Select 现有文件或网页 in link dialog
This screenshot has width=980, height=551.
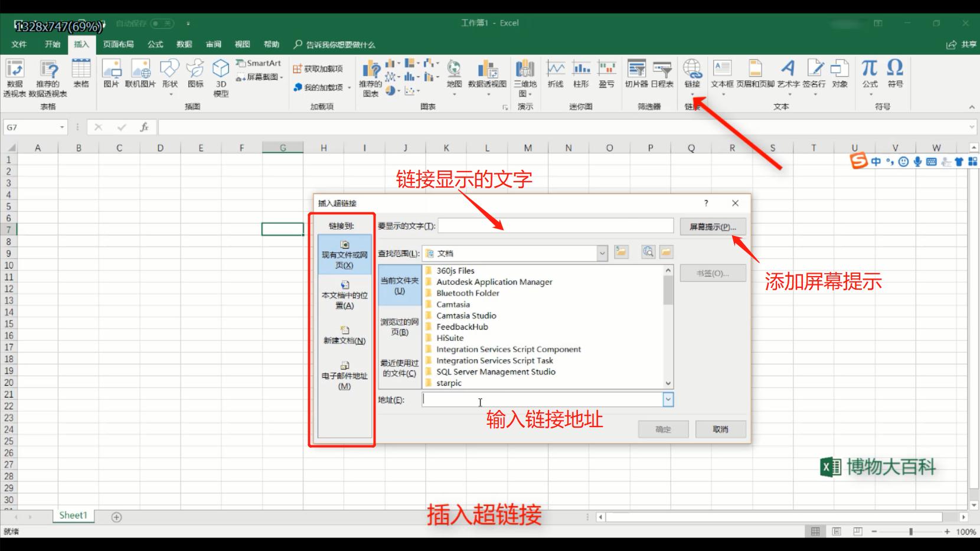point(344,255)
